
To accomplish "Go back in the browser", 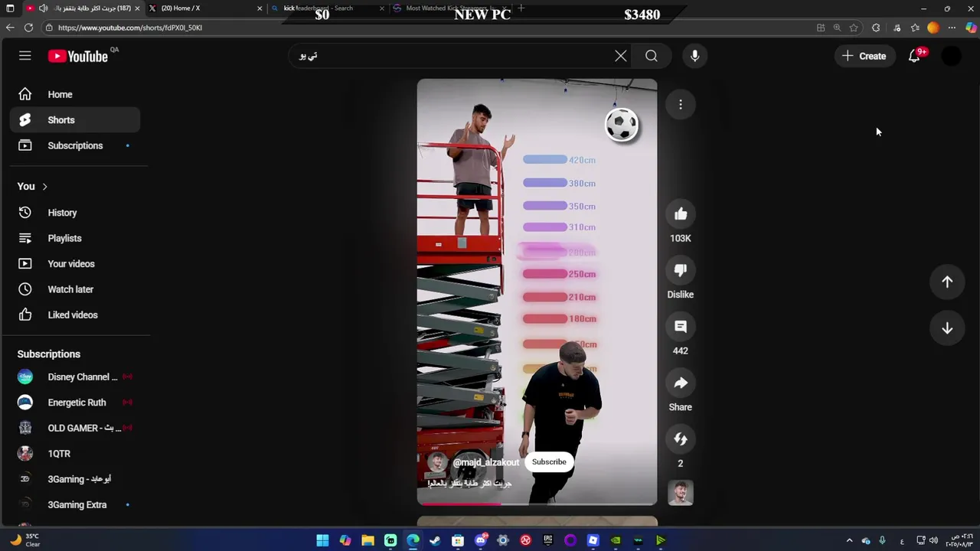I will click(10, 28).
